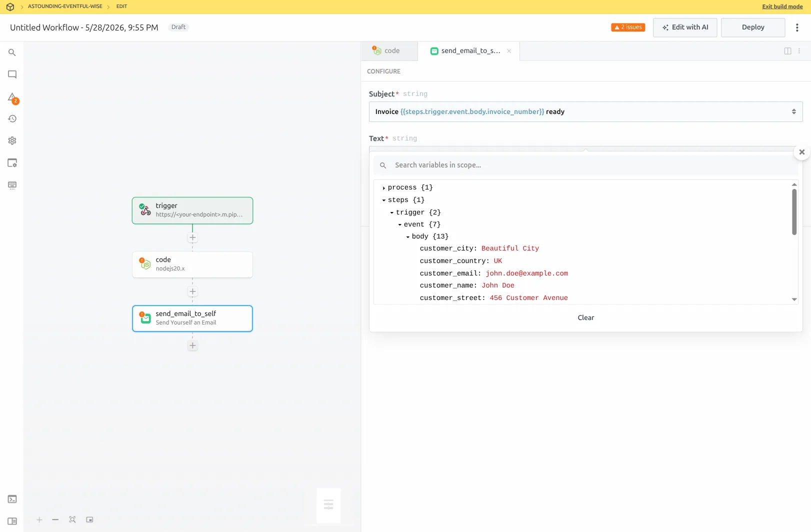Open the keyboard shortcuts icon in sidebar
This screenshot has height=532, width=811.
[12, 185]
